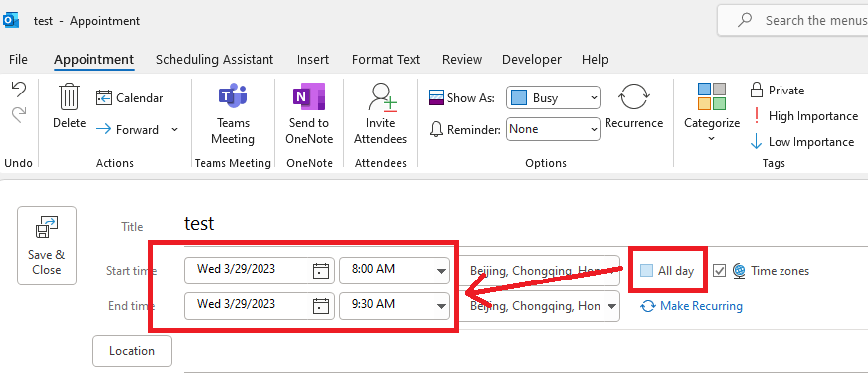Switch to Scheduling Assistant tab
The image size is (868, 373).
click(215, 60)
